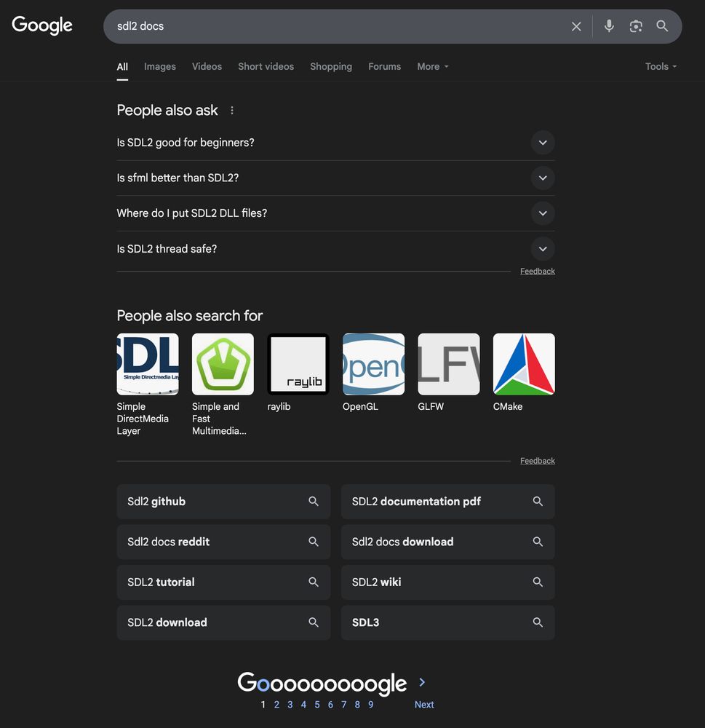Click the 'CMake' label text
This screenshot has width=705, height=728.
(x=508, y=406)
